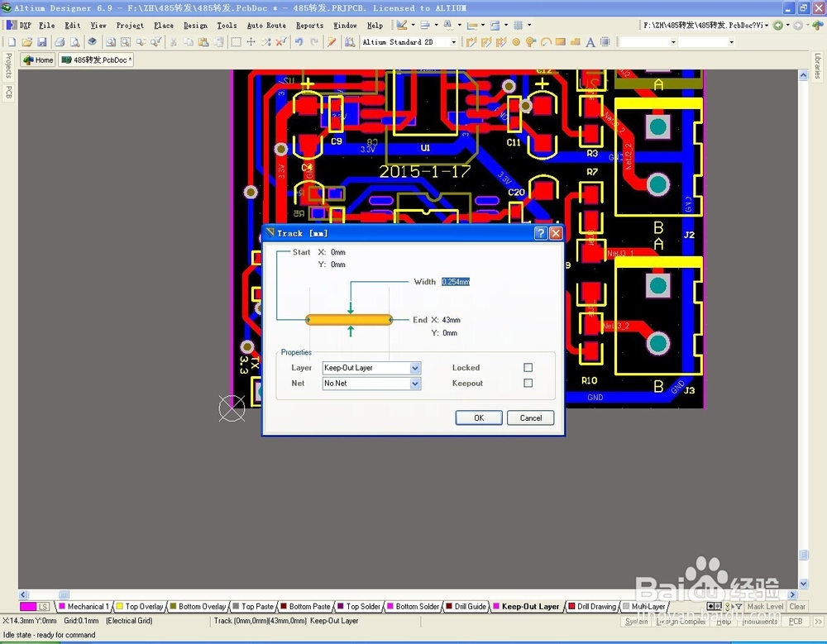Expand the Net dropdown showing No Net
Viewport: 827px width, 644px height.
(415, 384)
